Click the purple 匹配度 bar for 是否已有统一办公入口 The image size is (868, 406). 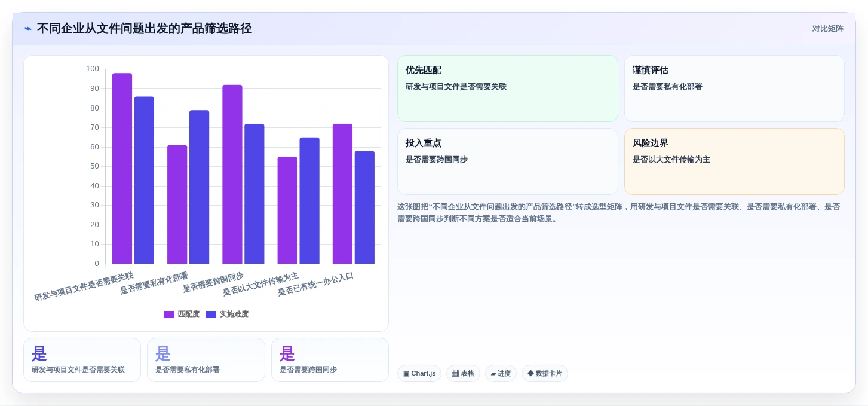[x=342, y=194]
